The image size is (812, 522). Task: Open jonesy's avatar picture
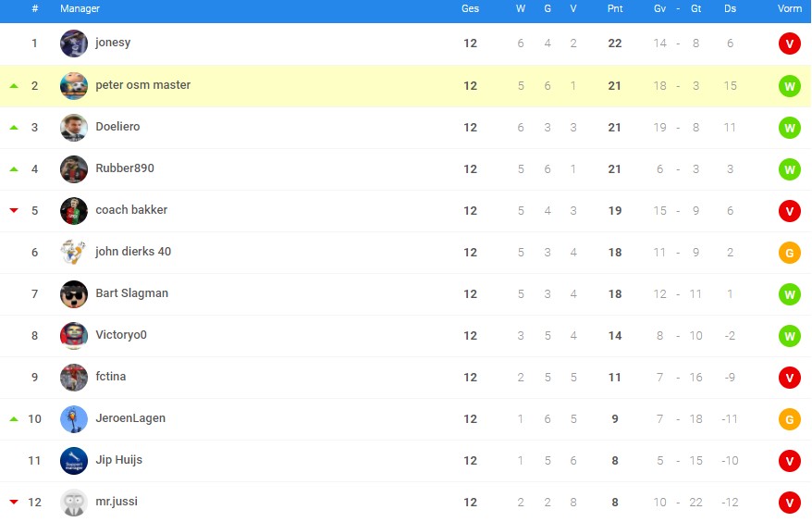[x=74, y=43]
